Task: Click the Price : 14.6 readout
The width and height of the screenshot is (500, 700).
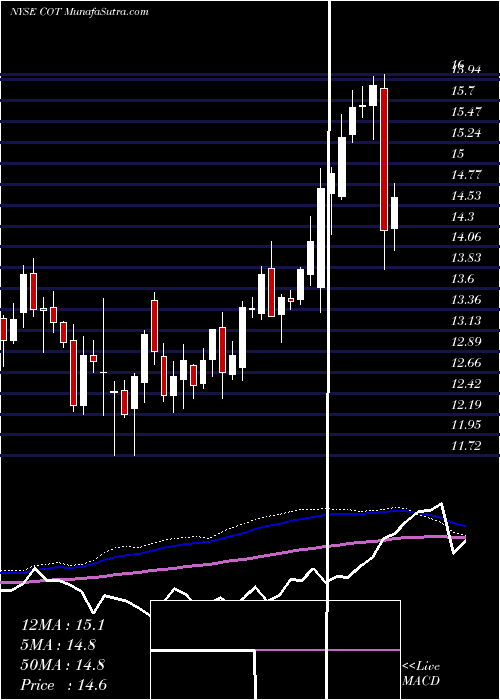Action: pyautogui.click(x=64, y=685)
